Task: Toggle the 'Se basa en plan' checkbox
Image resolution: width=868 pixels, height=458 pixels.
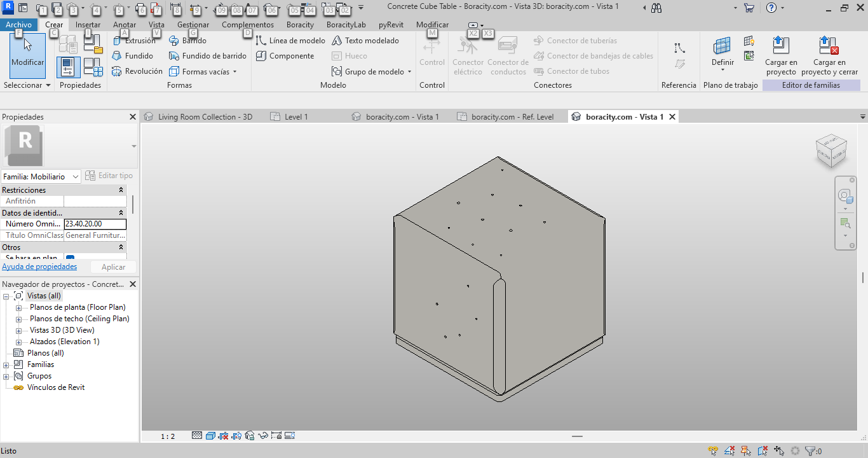Action: 70,258
